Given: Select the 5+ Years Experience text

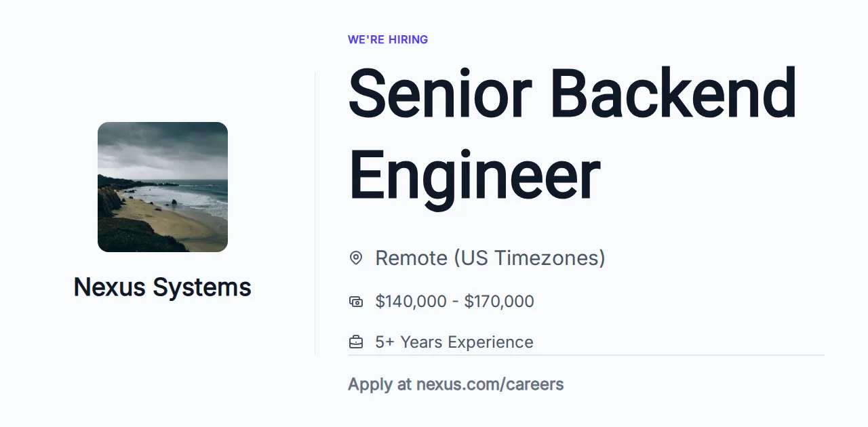Looking at the screenshot, I should [454, 342].
